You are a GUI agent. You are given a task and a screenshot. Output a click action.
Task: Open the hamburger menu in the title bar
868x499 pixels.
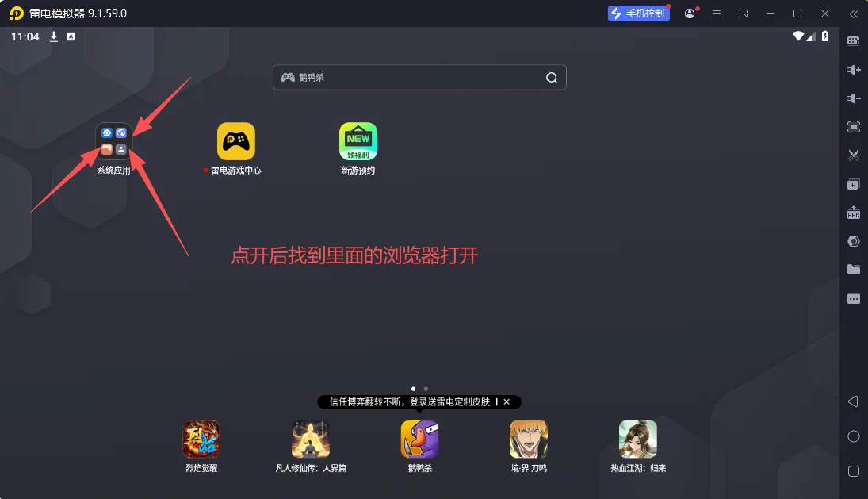[x=717, y=13]
